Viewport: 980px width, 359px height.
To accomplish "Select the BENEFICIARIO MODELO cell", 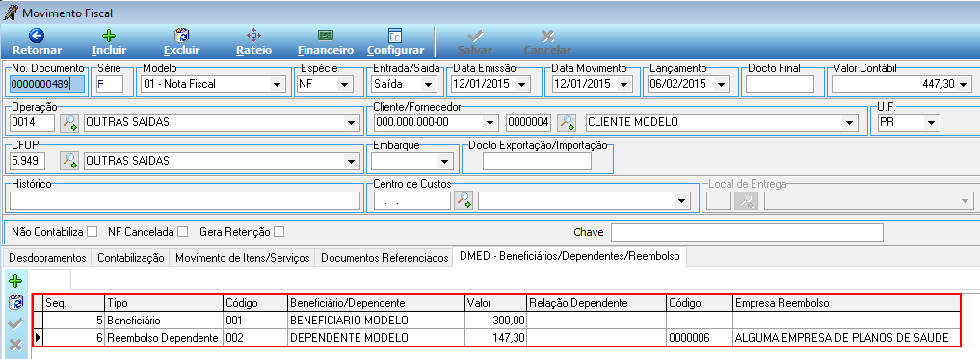I will pyautogui.click(x=376, y=321).
